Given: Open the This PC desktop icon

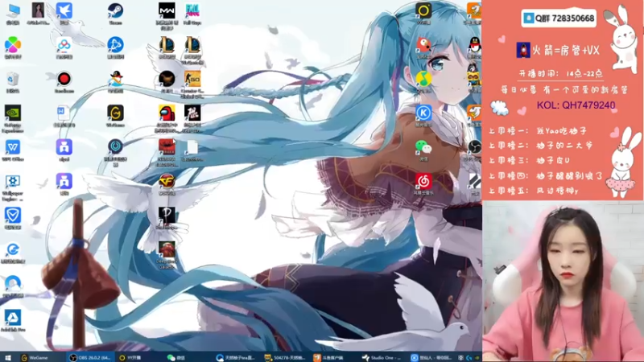Looking at the screenshot, I should point(13,12).
